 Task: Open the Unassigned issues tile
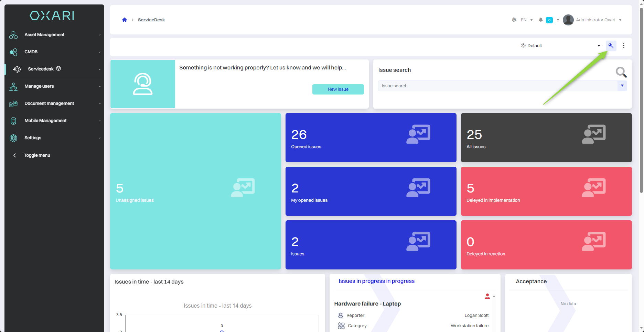pos(195,191)
